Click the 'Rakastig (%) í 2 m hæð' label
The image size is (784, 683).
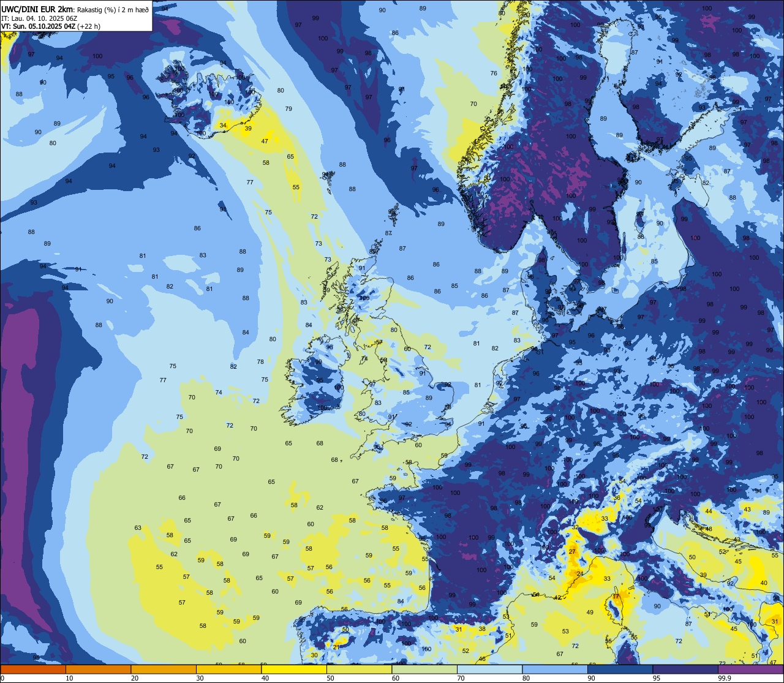pyautogui.click(x=113, y=9)
